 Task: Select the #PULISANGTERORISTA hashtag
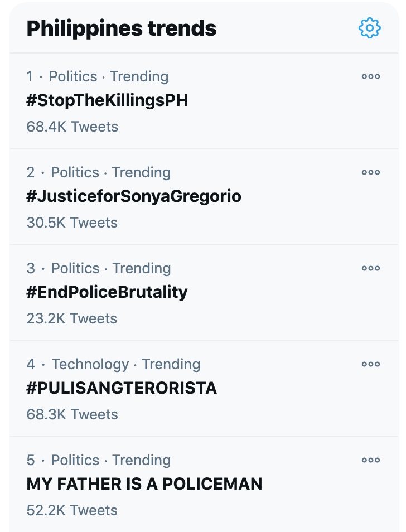point(122,388)
